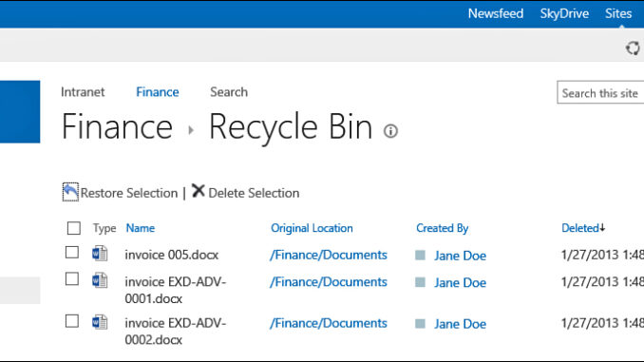Open /Finance/Documents link for invoice 005.docx
Screen dimensions: 644x362
(x=328, y=255)
